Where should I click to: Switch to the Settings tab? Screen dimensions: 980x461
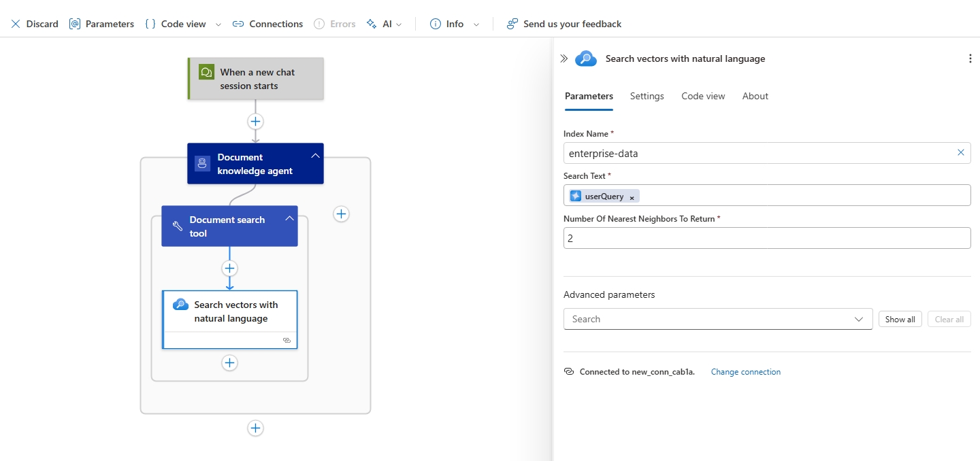pyautogui.click(x=646, y=96)
